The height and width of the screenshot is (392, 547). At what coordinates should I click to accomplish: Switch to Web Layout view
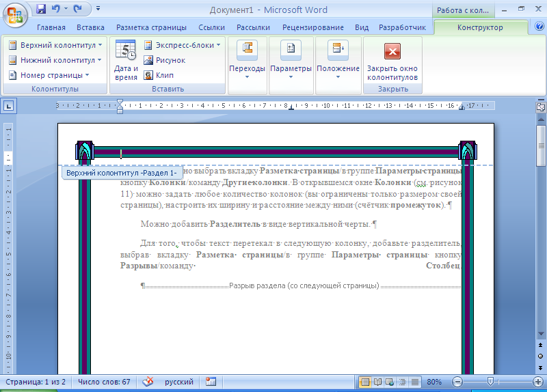[x=390, y=382]
